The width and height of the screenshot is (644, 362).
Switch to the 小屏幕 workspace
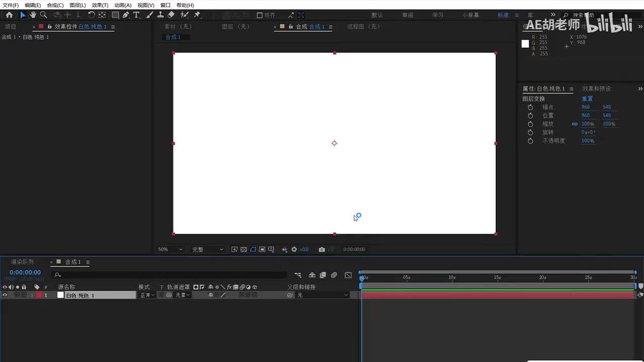tap(470, 15)
